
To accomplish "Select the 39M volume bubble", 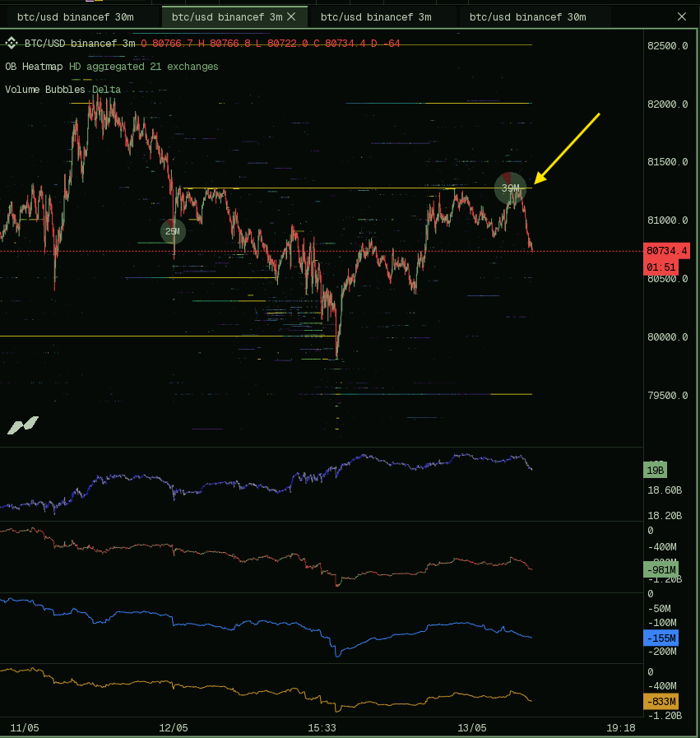I will point(511,188).
